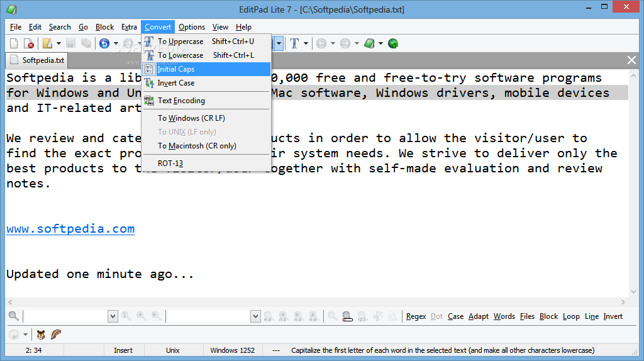The height and width of the screenshot is (361, 644).
Task: Toggle the Regex search option
Action: pyautogui.click(x=416, y=316)
